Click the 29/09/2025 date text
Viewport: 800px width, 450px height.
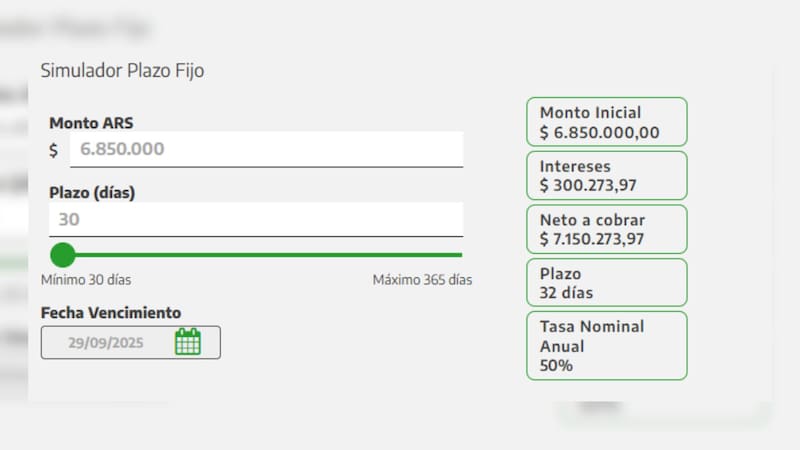pos(106,342)
